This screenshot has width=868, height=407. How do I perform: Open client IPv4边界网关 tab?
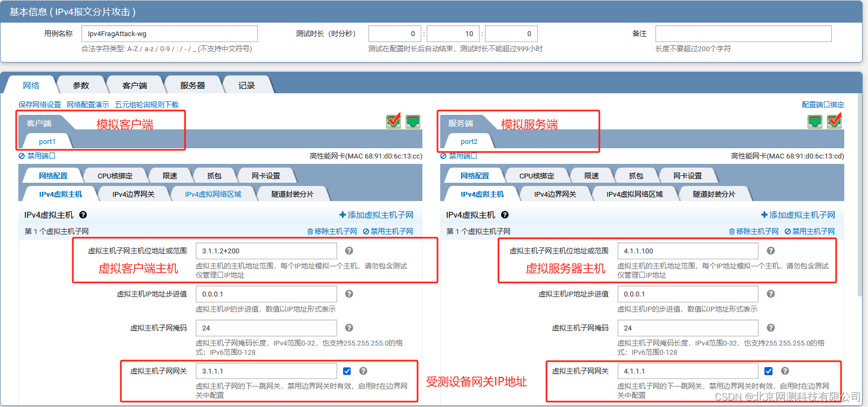133,194
